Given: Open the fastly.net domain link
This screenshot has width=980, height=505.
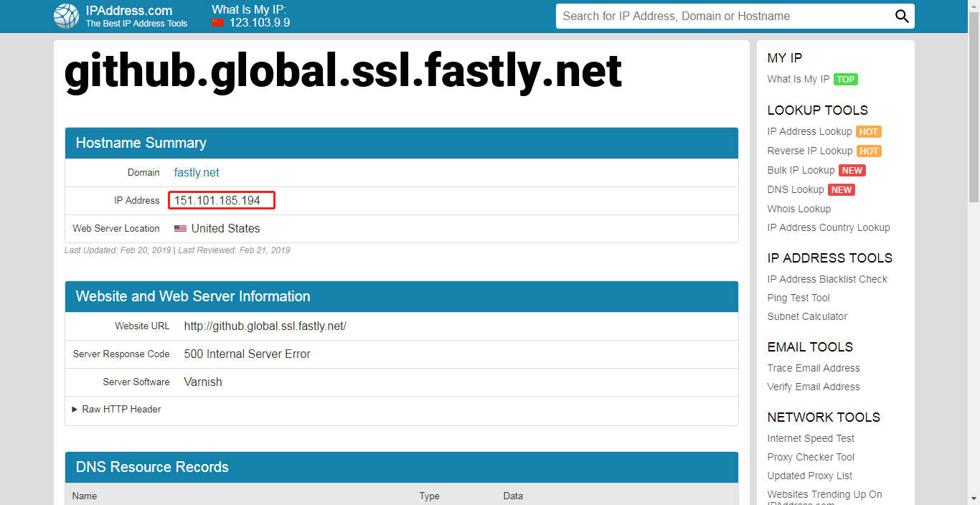Looking at the screenshot, I should pyautogui.click(x=197, y=173).
